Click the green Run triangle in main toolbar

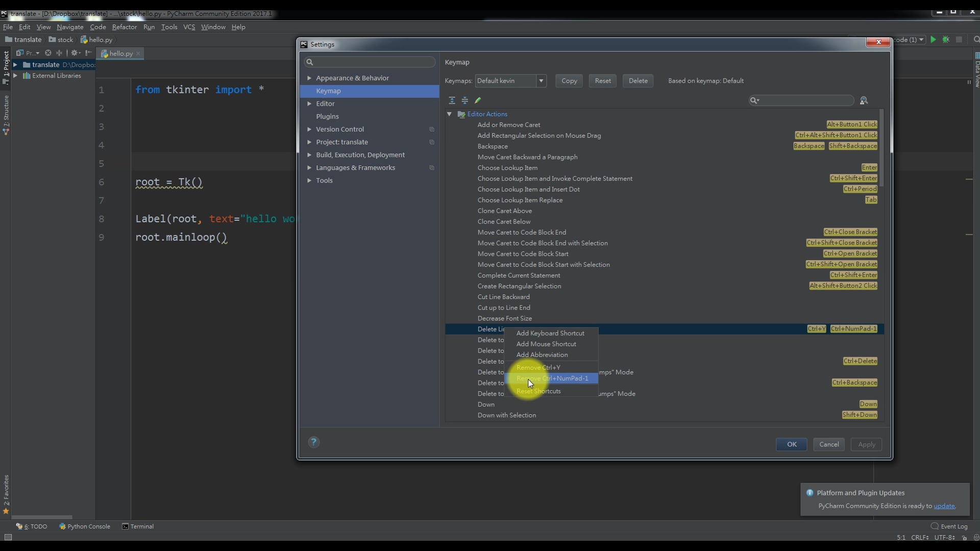[933, 40]
